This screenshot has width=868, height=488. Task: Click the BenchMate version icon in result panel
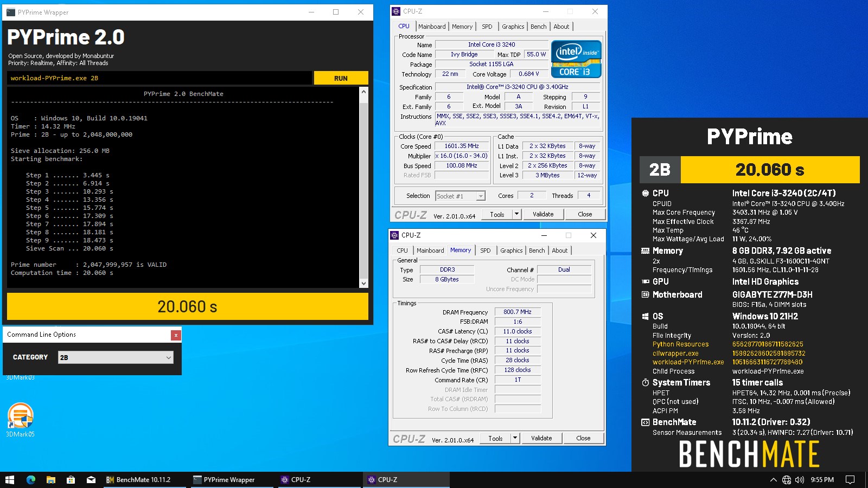[645, 422]
